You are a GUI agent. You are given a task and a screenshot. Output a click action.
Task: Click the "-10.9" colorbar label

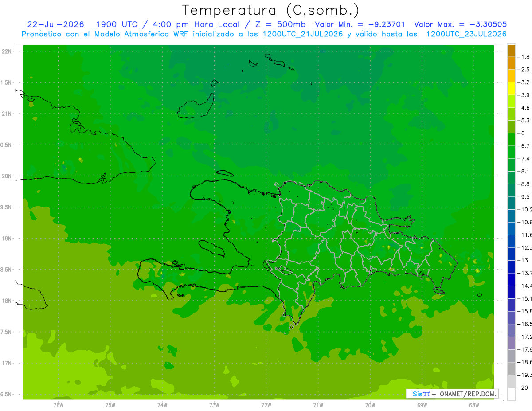click(x=525, y=222)
